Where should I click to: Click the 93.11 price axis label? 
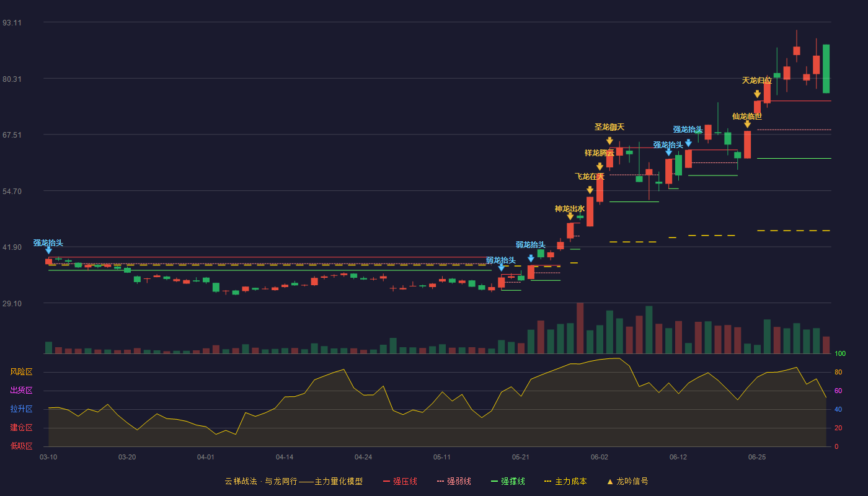[x=12, y=23]
